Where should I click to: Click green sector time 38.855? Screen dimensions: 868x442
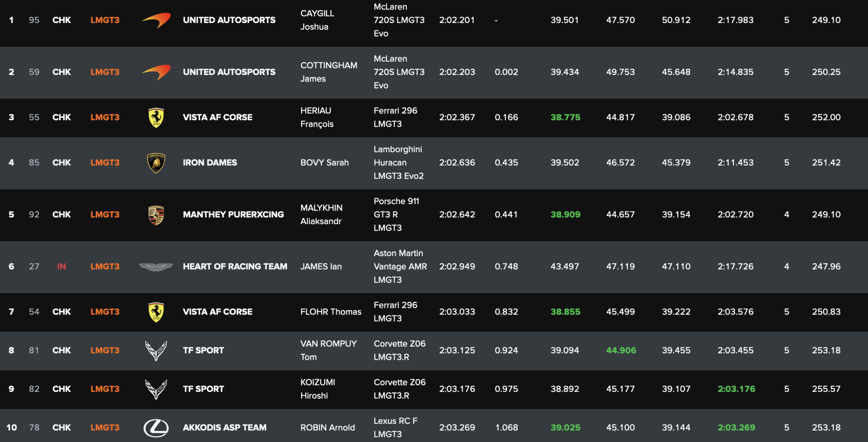coord(566,312)
